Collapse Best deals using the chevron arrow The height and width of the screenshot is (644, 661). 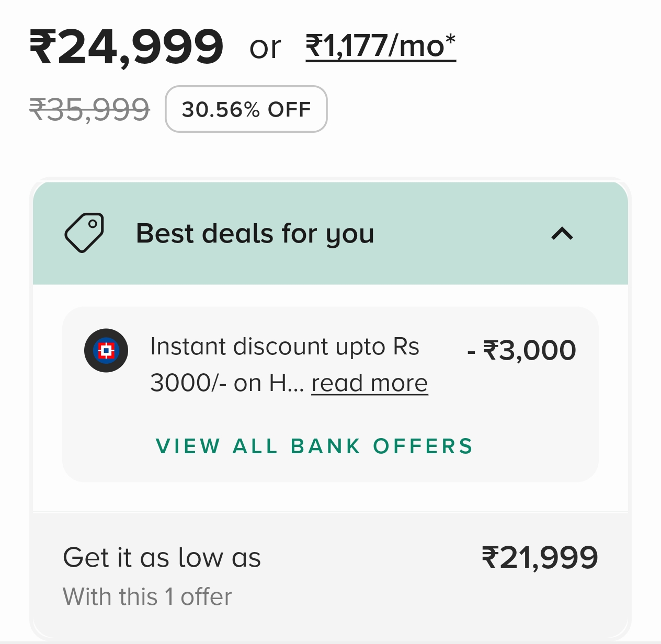(x=562, y=233)
